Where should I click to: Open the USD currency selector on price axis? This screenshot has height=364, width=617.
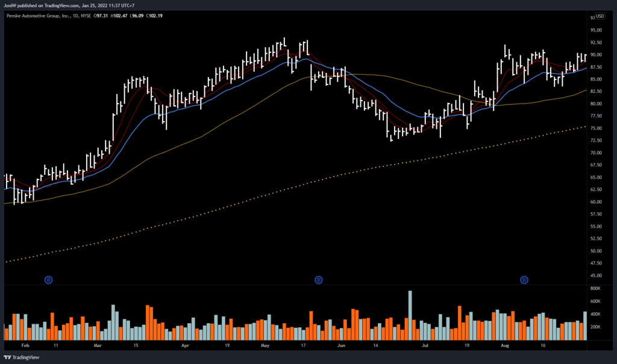coord(600,16)
